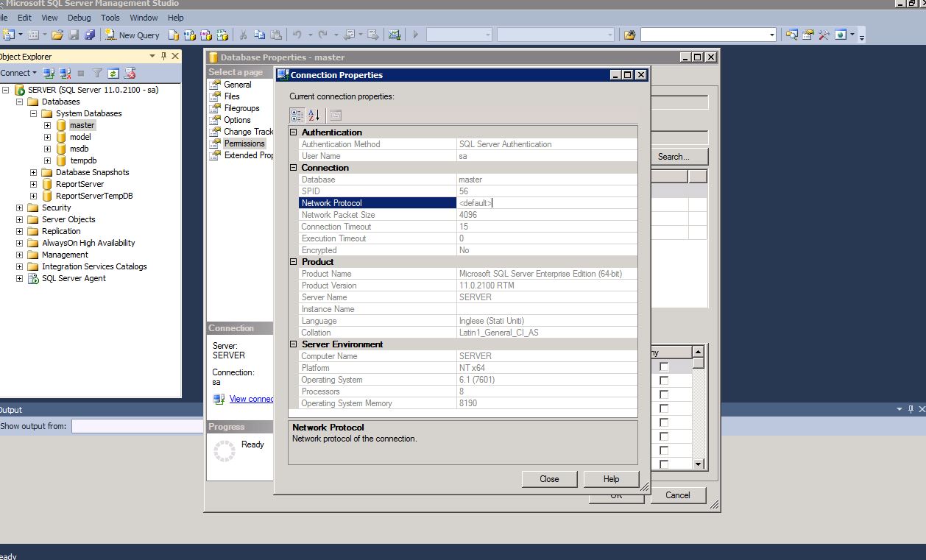The width and height of the screenshot is (926, 560).
Task: Click the Find in Files toolbar icon
Action: point(629,35)
